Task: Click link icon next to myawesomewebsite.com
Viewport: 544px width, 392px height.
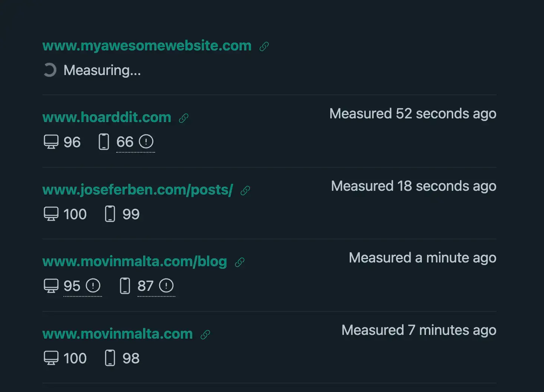Action: [264, 46]
